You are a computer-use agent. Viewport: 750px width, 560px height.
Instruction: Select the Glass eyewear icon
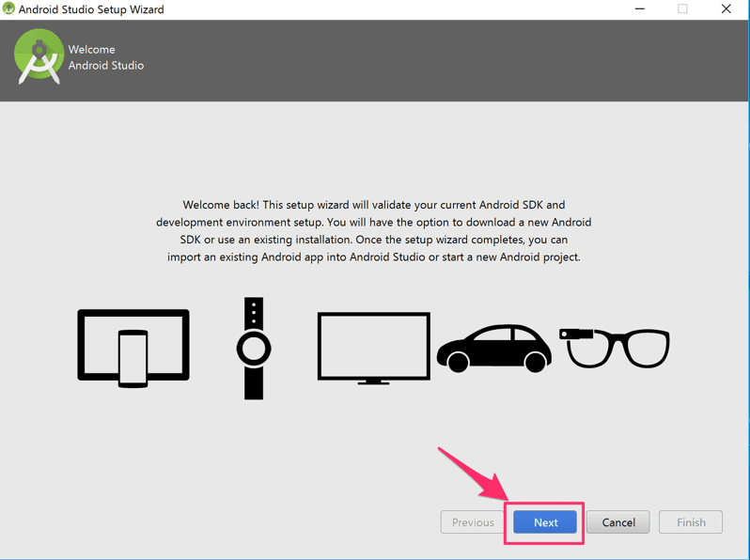coord(614,348)
